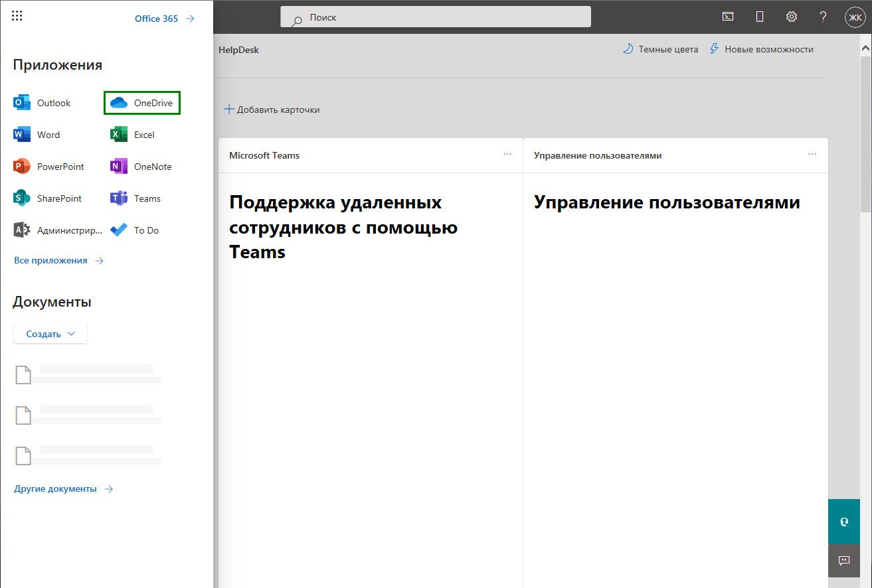Open Outlook from the apps list
872x588 pixels.
(x=42, y=103)
